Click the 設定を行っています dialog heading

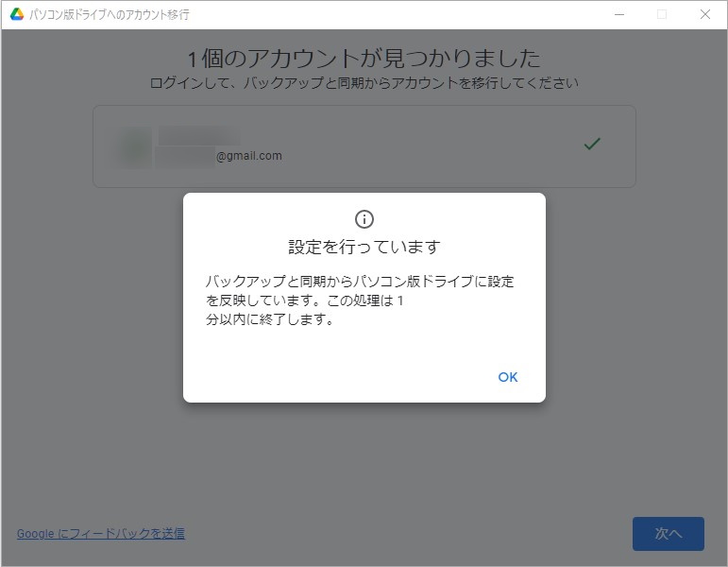click(x=364, y=247)
